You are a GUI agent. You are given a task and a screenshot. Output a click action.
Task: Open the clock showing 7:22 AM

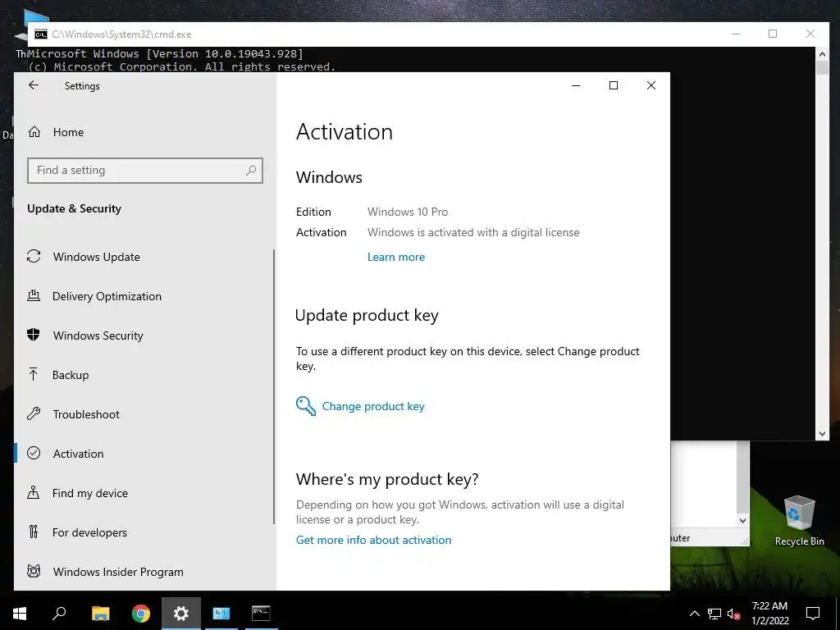(x=769, y=614)
